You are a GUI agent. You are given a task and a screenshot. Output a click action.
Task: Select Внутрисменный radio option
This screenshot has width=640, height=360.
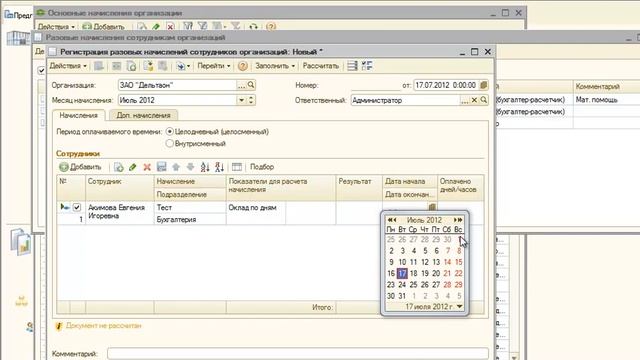point(170,143)
